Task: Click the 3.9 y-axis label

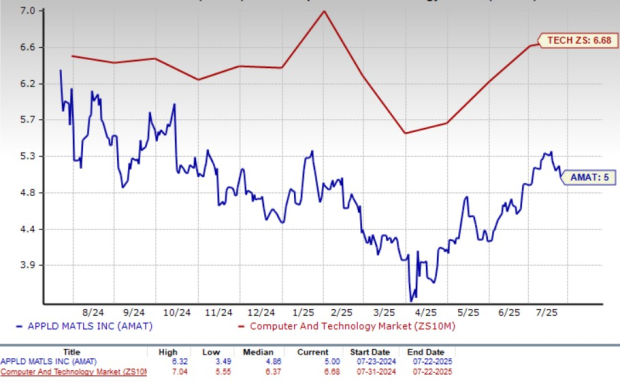Action: 27,265
